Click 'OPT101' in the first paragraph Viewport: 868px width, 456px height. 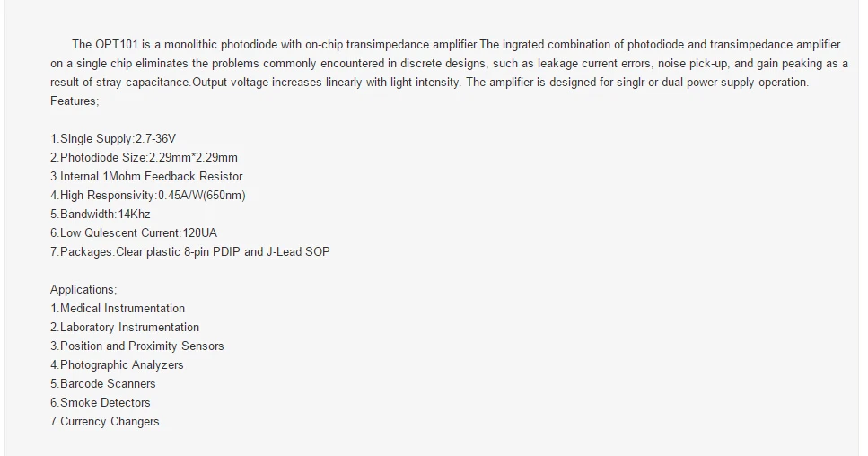(117, 45)
